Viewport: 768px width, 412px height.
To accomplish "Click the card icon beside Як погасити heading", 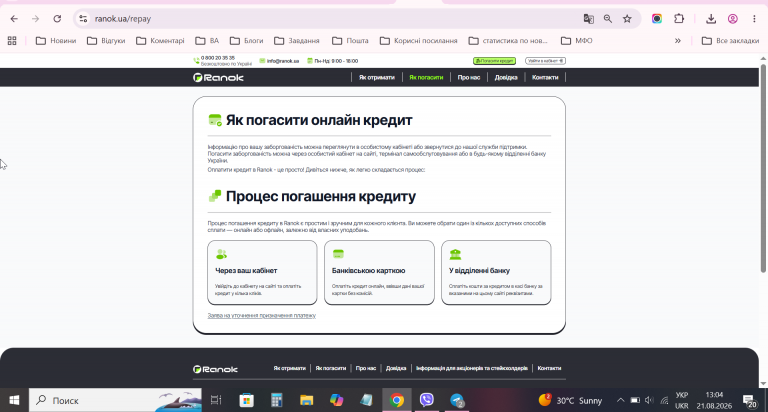I will pos(215,120).
